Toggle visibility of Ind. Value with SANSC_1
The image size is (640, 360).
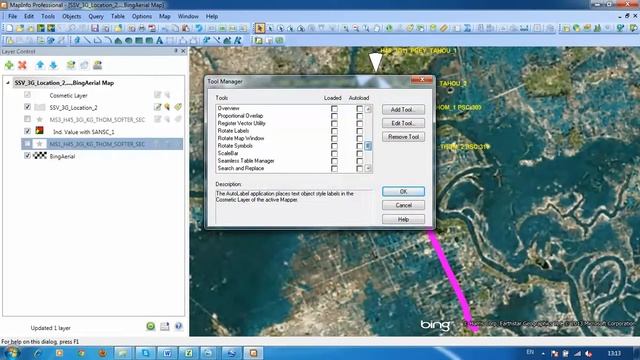pos(27,131)
